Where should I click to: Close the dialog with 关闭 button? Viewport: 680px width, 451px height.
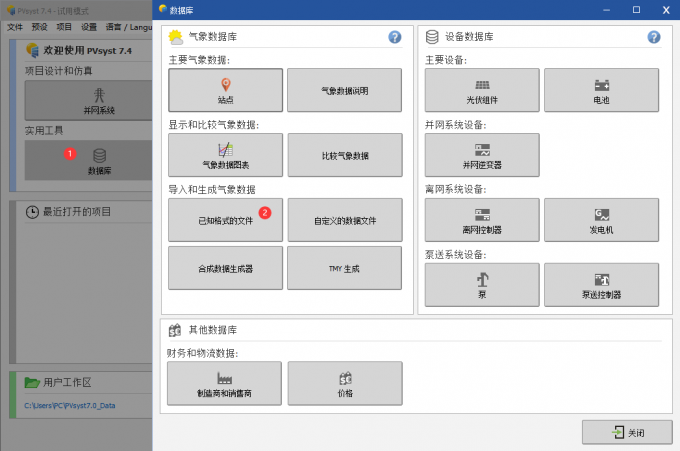tap(627, 432)
